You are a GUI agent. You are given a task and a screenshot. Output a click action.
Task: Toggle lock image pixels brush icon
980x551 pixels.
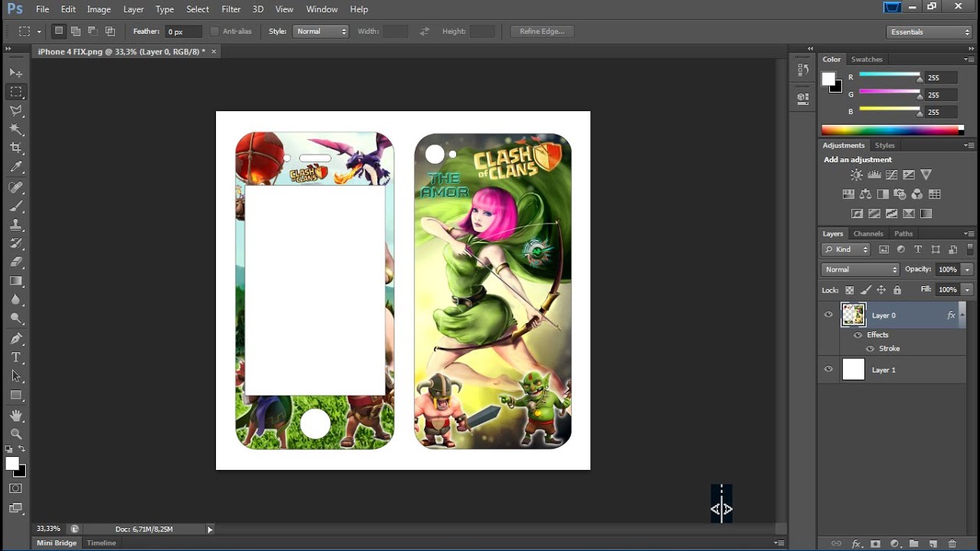[865, 290]
